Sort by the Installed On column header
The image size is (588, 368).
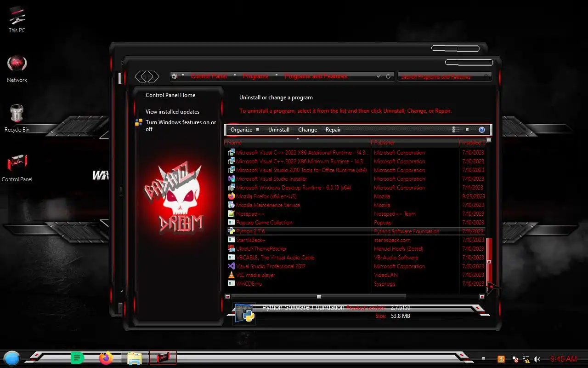coord(472,143)
